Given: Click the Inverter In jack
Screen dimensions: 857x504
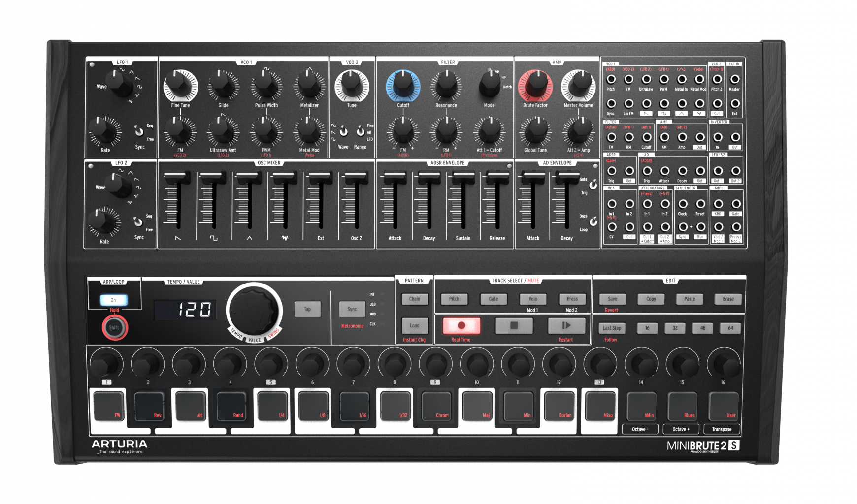Looking at the screenshot, I should [x=718, y=137].
